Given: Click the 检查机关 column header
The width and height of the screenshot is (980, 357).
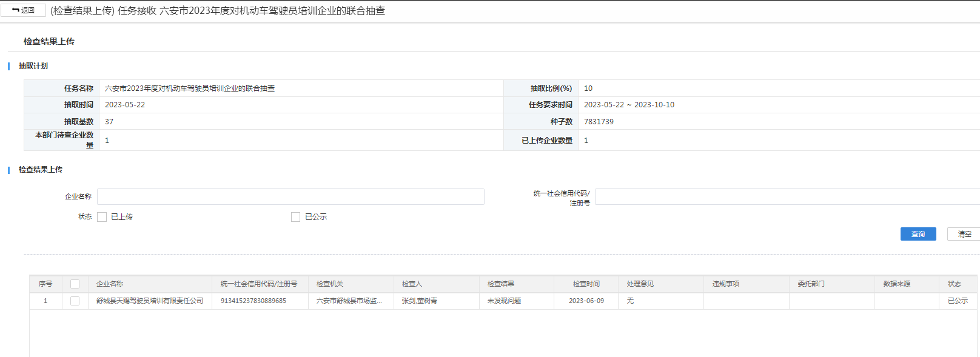Looking at the screenshot, I should [x=330, y=284].
